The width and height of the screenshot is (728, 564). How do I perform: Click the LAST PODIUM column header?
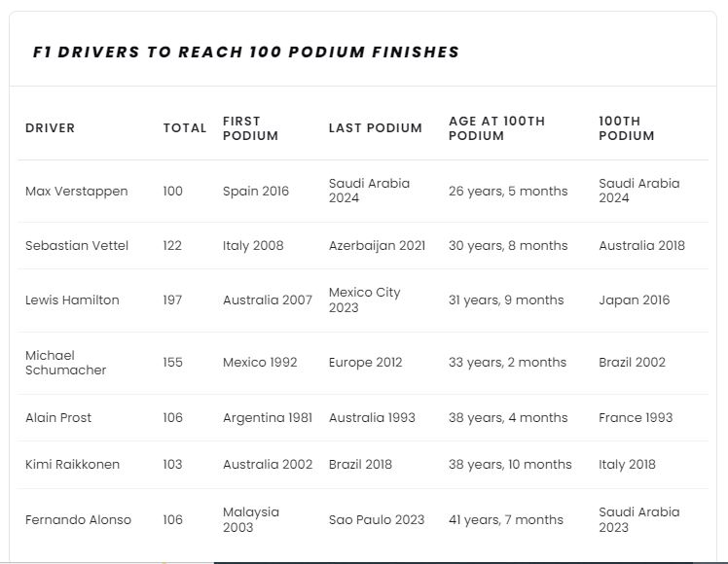click(x=375, y=128)
